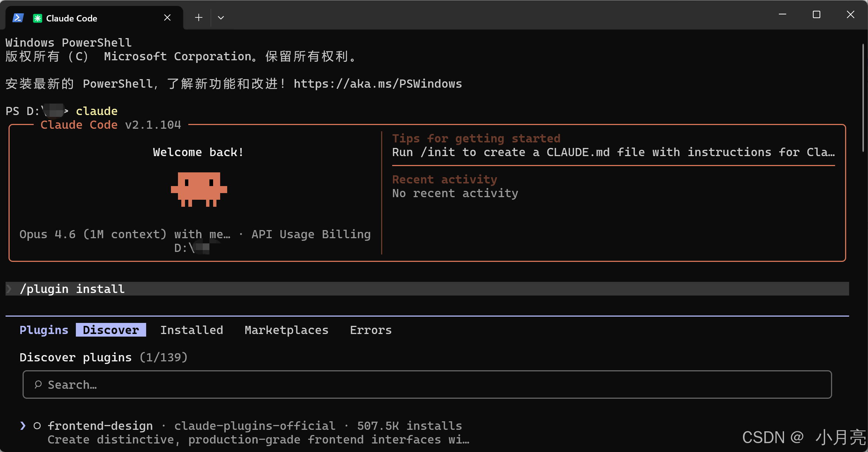Close the Claude Code terminal tab
The image size is (868, 452).
167,17
